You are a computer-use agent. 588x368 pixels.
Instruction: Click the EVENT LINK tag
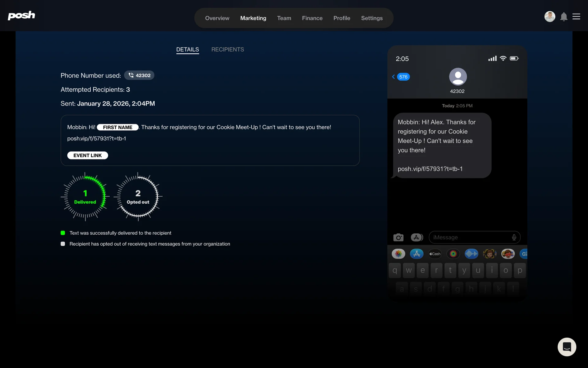click(x=88, y=155)
